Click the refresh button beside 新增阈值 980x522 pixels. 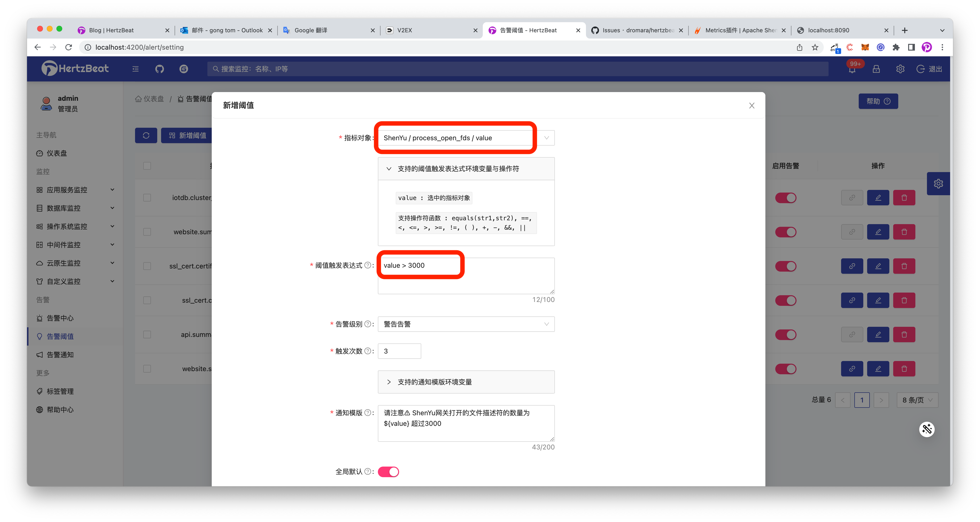[146, 135]
